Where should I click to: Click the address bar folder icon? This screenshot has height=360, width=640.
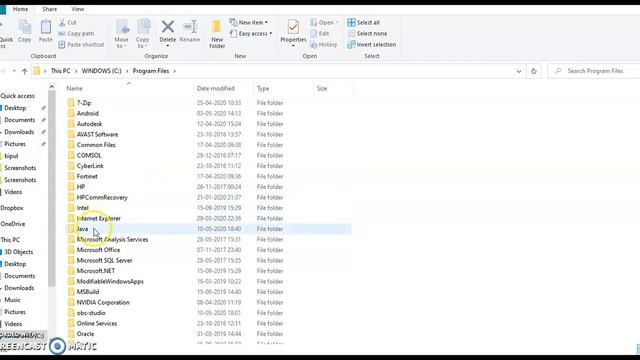coord(37,71)
